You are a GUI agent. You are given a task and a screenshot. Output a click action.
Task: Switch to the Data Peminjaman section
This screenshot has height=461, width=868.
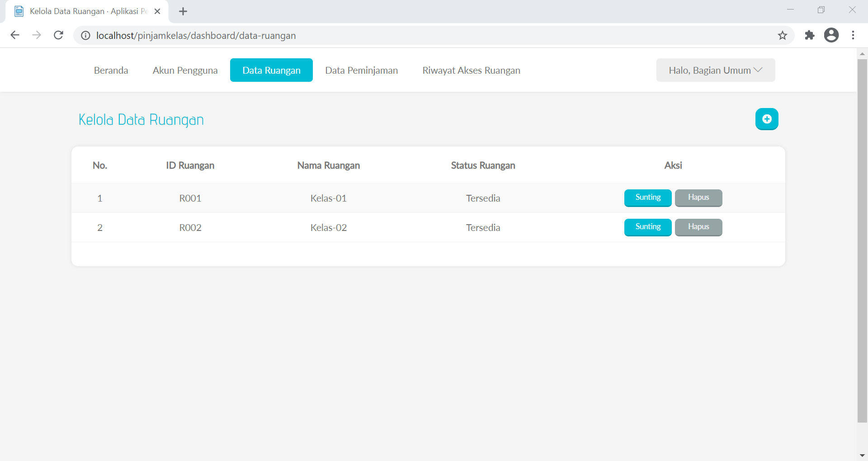pos(361,70)
